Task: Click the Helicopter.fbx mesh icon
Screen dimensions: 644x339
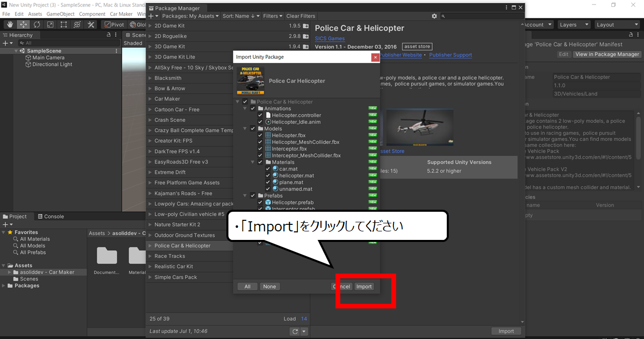Action: tap(268, 135)
